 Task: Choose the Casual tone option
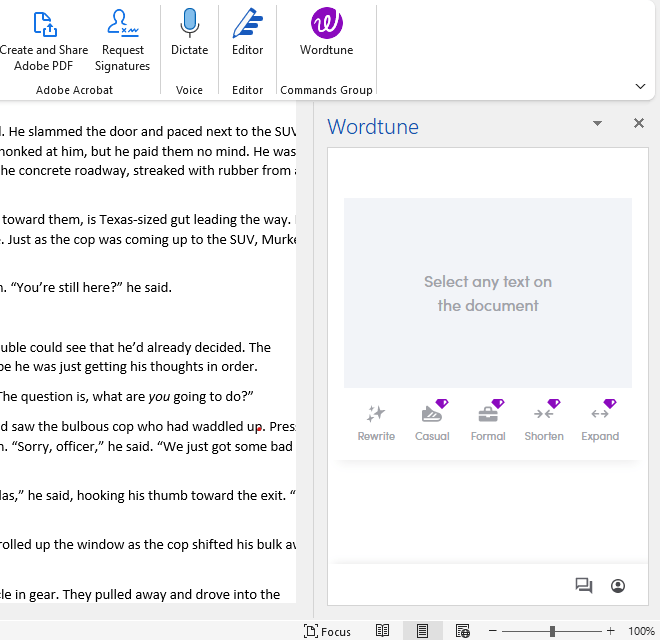point(432,423)
